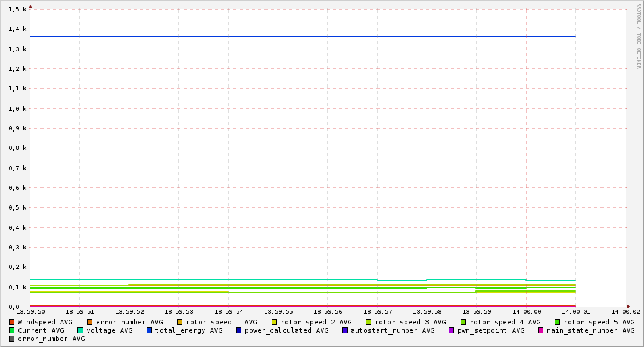The height and width of the screenshot is (347, 644).
Task: Select the rotor speed 4 AVG color square
Action: 463,322
